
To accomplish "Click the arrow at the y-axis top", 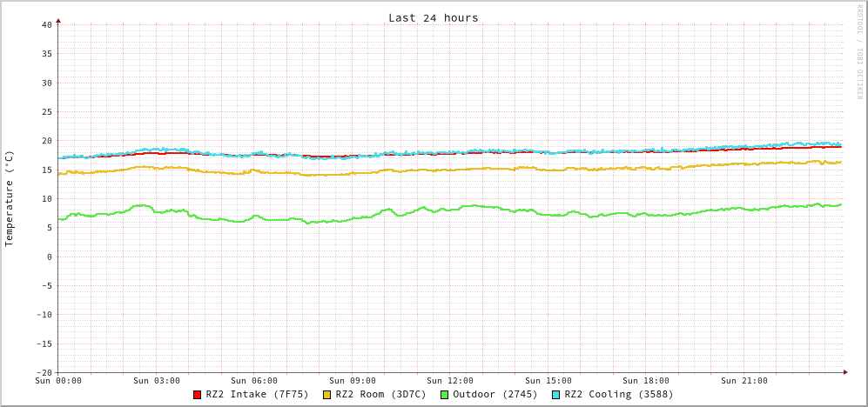I will 58,20.
